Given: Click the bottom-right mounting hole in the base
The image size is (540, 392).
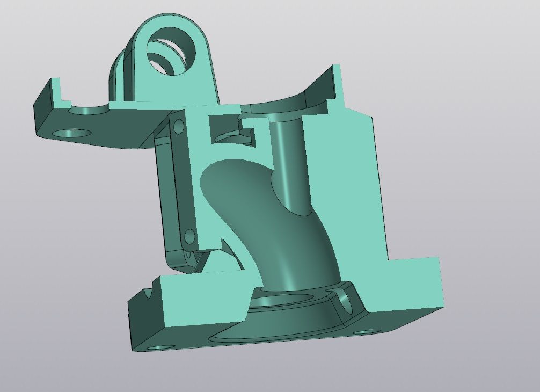Looking at the screenshot, I should pos(365,332).
